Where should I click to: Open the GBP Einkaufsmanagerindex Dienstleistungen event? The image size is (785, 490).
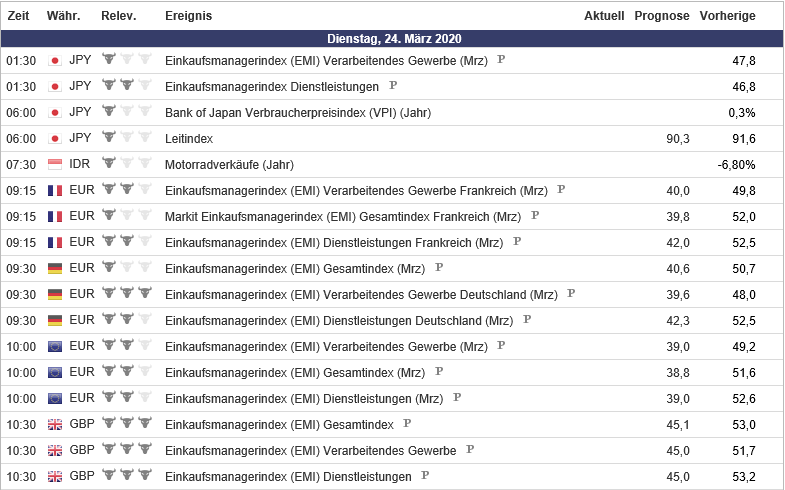tap(288, 477)
